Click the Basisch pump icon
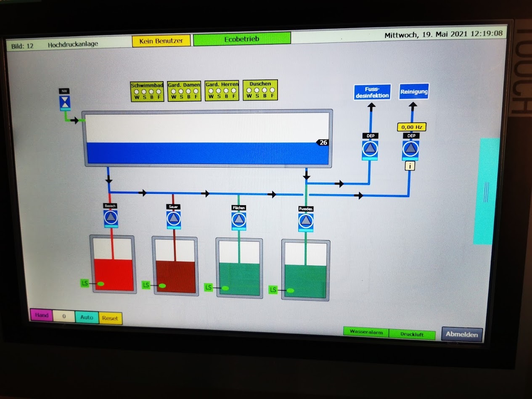The image size is (532, 399). coord(111,218)
